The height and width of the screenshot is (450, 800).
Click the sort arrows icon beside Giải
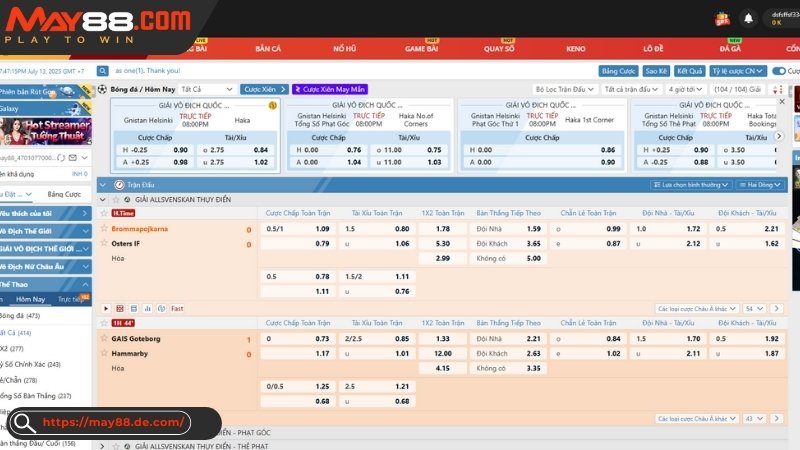778,89
